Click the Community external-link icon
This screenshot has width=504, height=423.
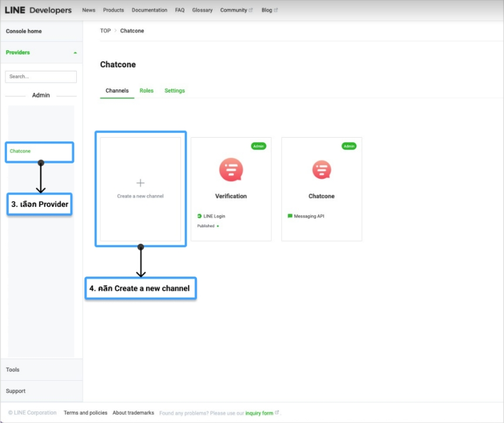click(251, 10)
